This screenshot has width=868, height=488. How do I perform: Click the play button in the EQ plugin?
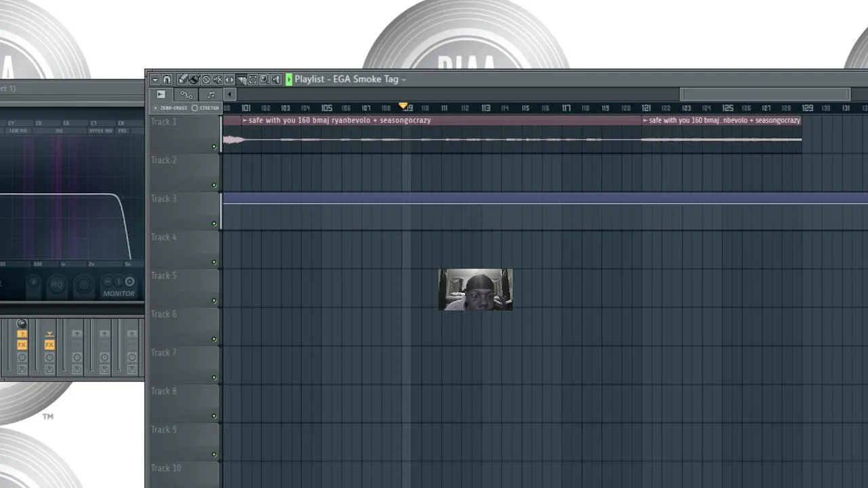pyautogui.click(x=33, y=282)
